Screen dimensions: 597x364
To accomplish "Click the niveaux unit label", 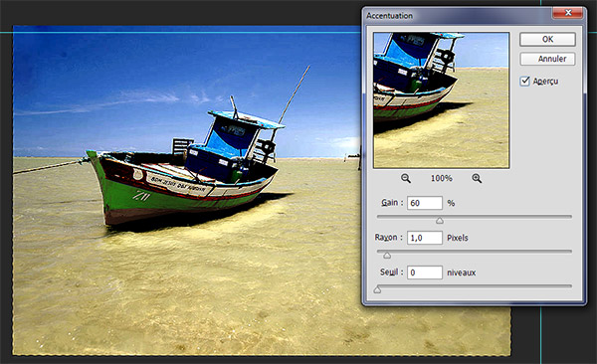I will 462,273.
